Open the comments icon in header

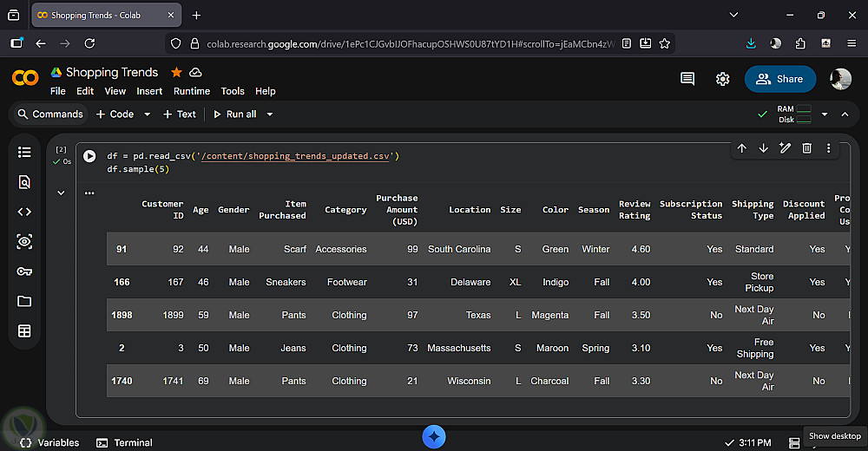687,79
